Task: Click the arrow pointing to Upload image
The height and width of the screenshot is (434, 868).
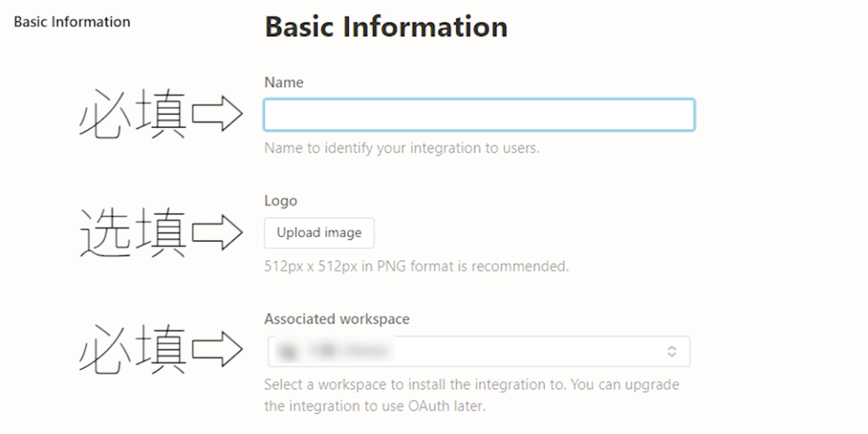Action: 218,233
